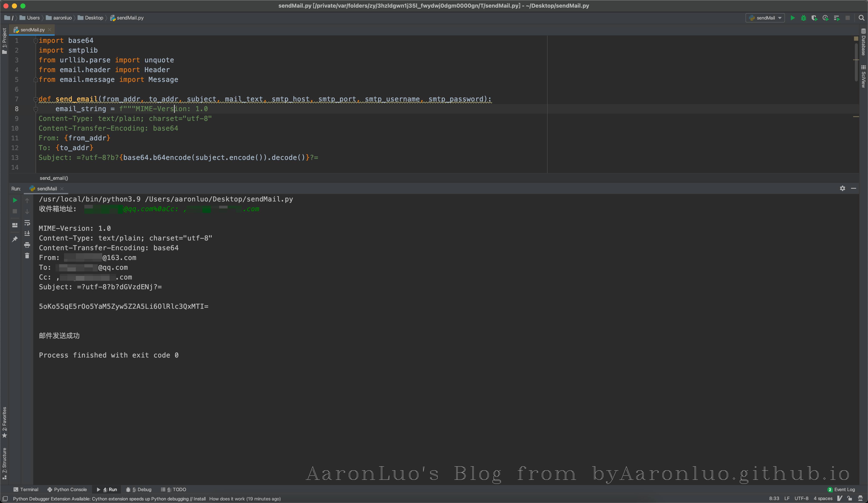
Task: Click Restore Layout icon in Run panel
Action: click(x=15, y=225)
